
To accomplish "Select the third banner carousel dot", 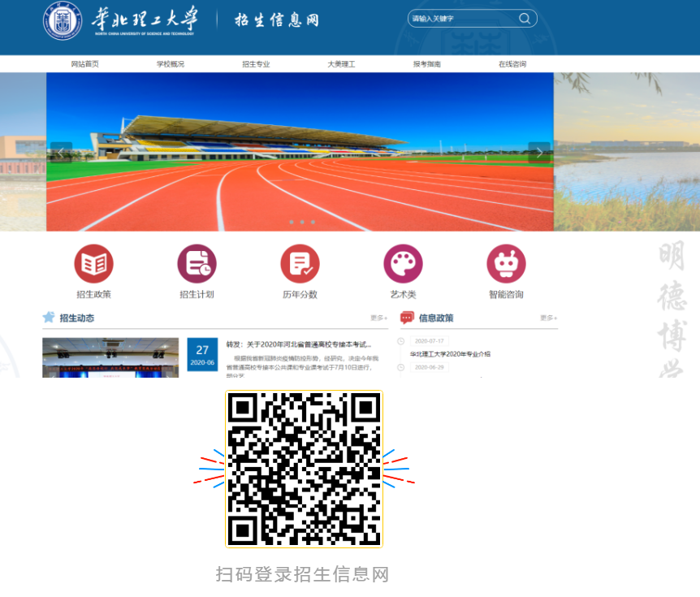I will click(313, 222).
